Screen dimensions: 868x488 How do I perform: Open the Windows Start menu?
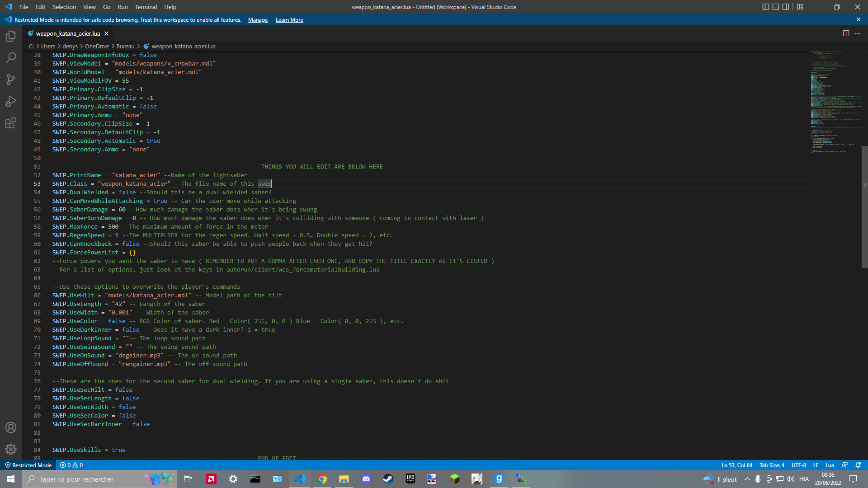point(11,479)
